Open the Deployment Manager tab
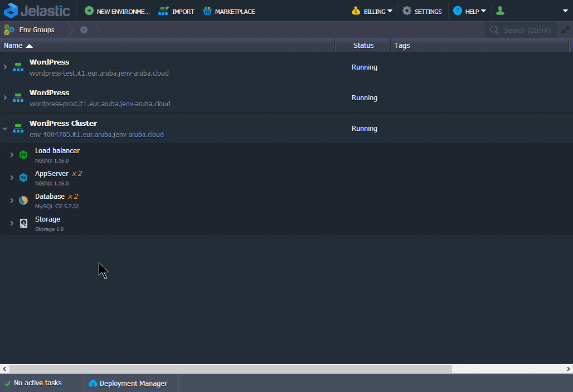573x392 pixels. click(128, 383)
